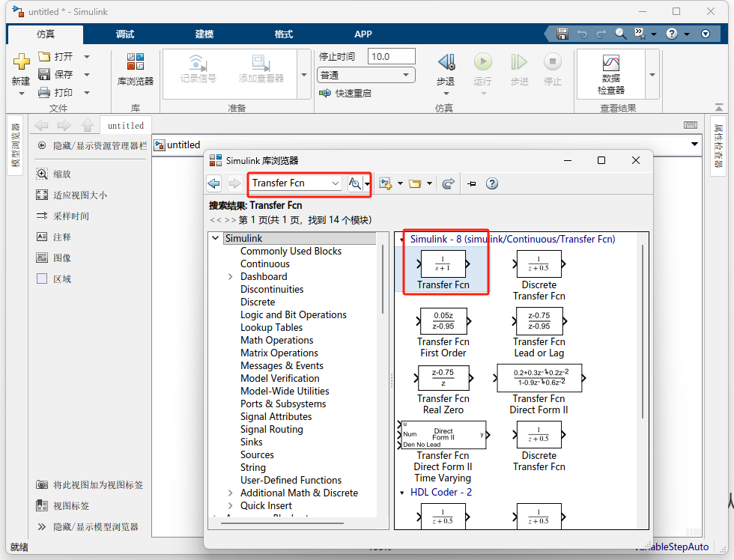Viewport: 734px width, 560px height.
Task: Select the Continuous library
Action: click(265, 264)
